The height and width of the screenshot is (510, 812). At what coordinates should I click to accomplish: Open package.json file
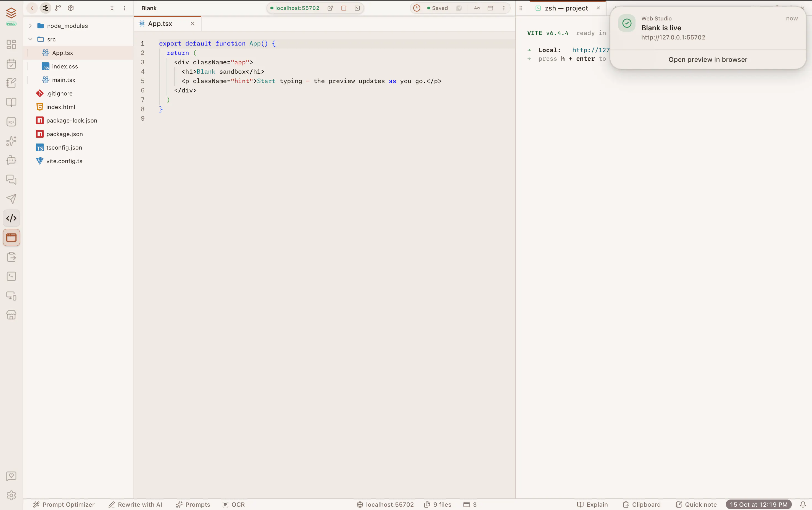(78, 134)
